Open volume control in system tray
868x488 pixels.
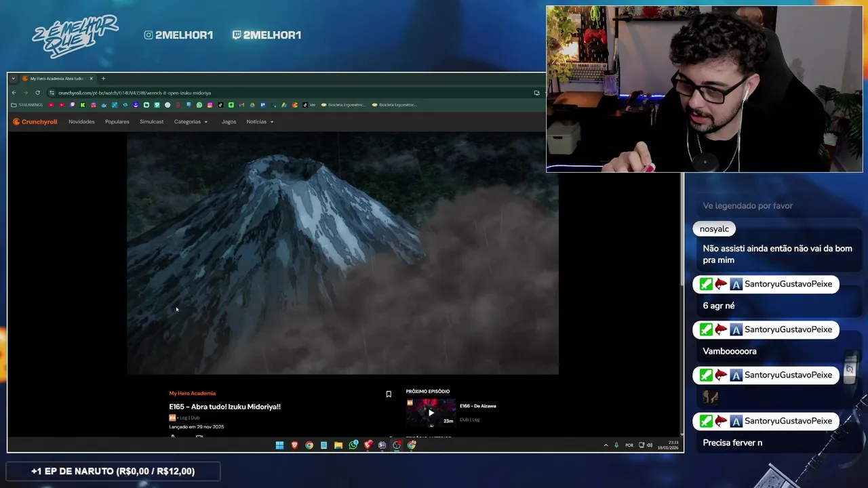click(650, 445)
